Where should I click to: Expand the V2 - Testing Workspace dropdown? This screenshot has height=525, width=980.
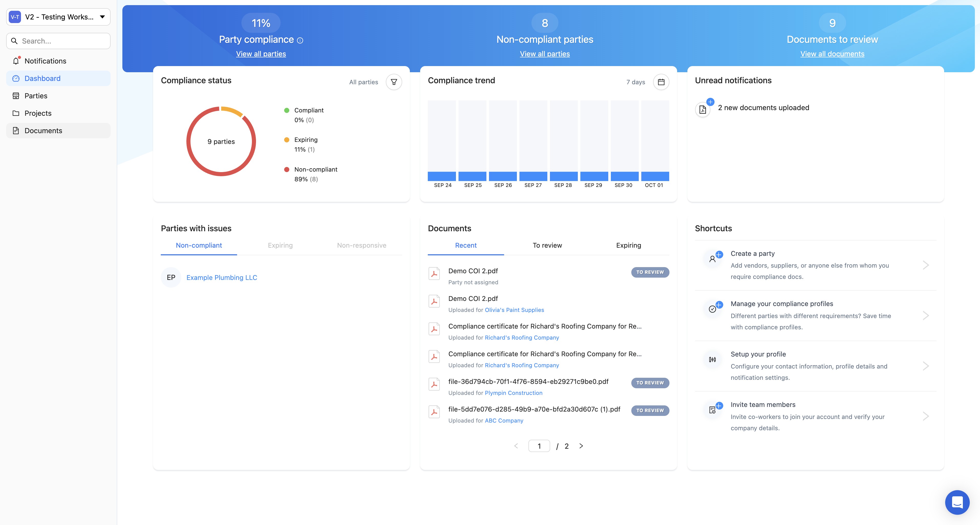(102, 17)
